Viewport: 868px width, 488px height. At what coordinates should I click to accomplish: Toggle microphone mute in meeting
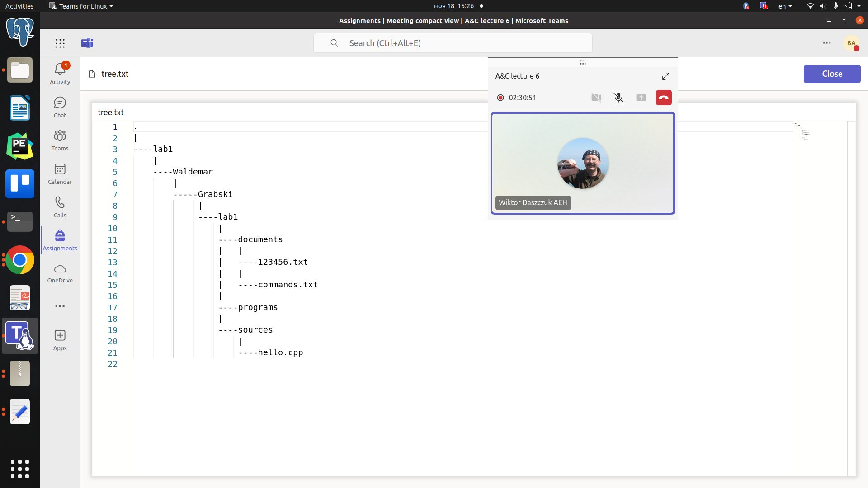click(x=618, y=97)
